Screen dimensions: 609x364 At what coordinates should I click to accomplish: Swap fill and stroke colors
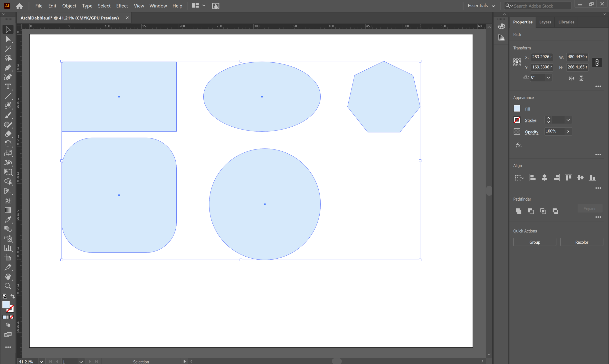[x=12, y=296]
